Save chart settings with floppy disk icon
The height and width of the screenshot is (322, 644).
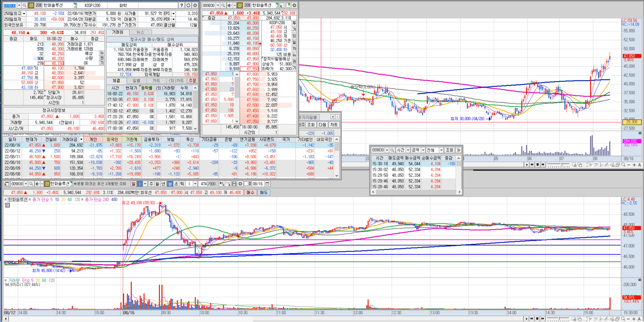pos(234,184)
